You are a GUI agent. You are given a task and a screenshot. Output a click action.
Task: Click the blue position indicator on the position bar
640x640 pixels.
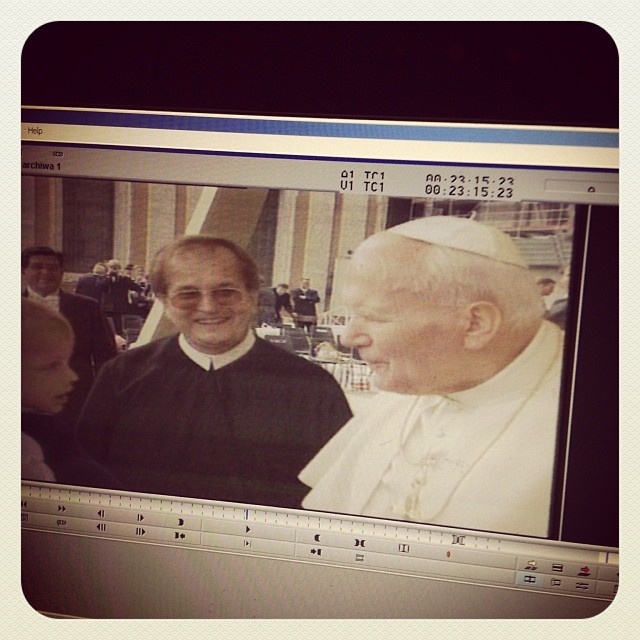[247, 515]
